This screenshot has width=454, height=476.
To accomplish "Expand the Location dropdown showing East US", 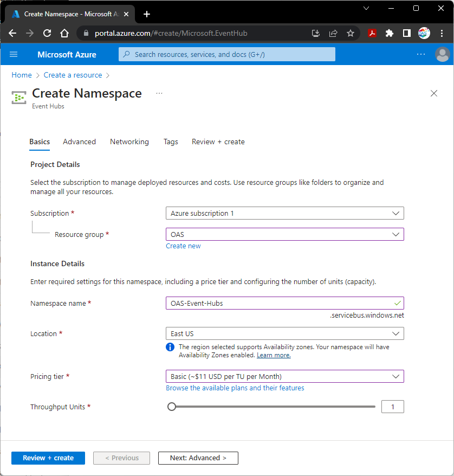I will point(284,333).
